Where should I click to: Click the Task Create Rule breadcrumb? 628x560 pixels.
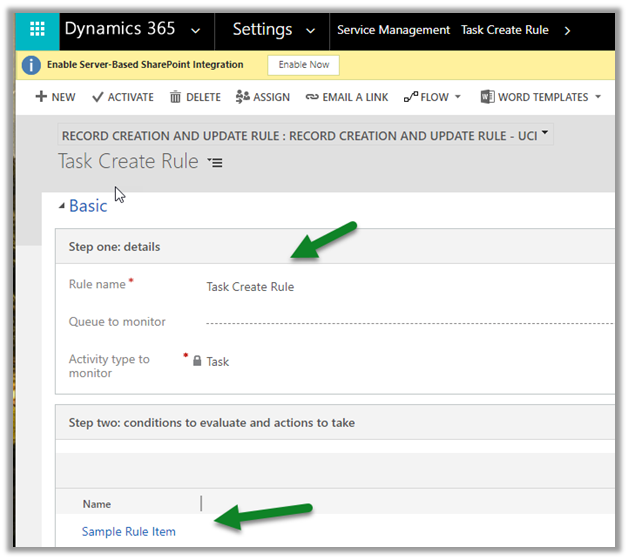(x=504, y=30)
